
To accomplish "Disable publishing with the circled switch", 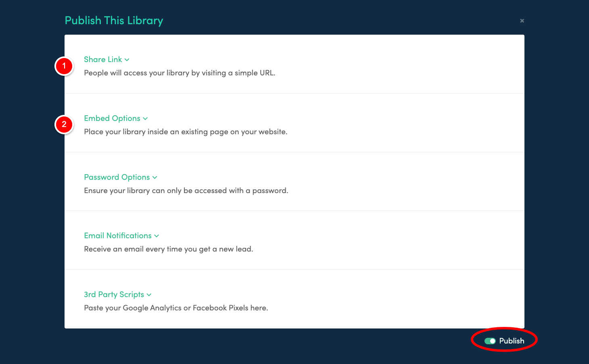I will point(491,341).
